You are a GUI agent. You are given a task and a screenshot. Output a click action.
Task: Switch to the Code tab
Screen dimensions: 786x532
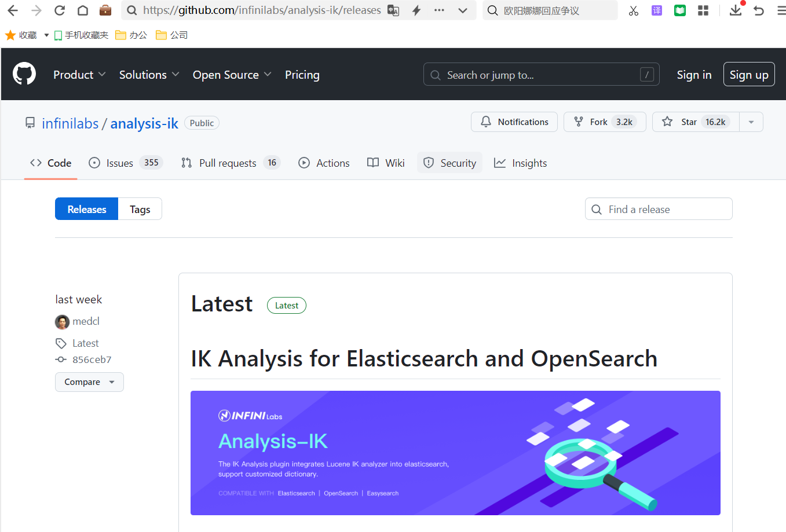tap(50, 163)
